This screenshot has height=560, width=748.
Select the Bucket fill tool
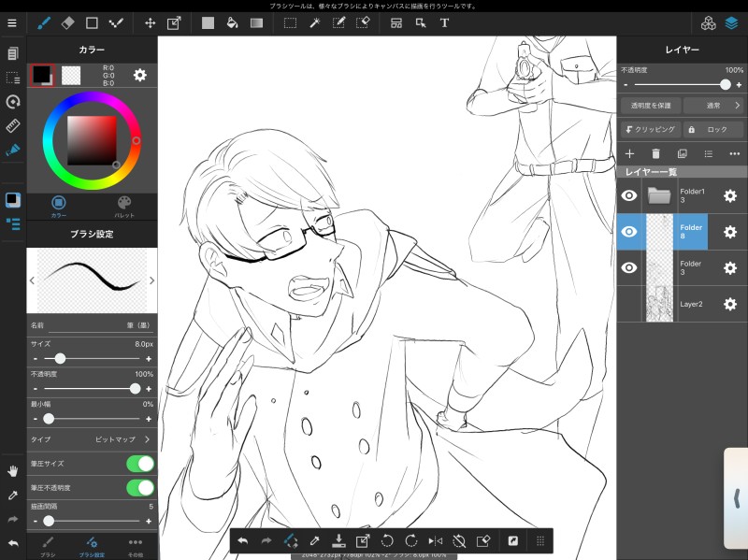pos(232,22)
